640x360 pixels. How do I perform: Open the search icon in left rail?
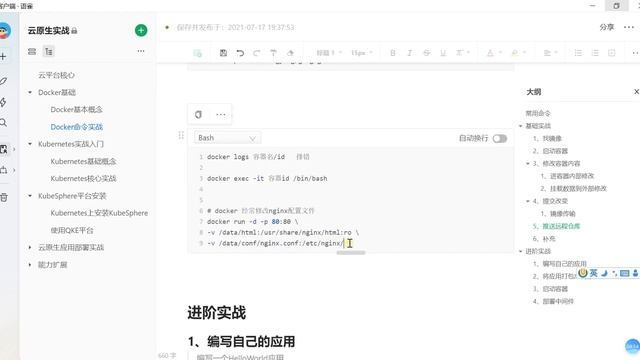[4, 122]
